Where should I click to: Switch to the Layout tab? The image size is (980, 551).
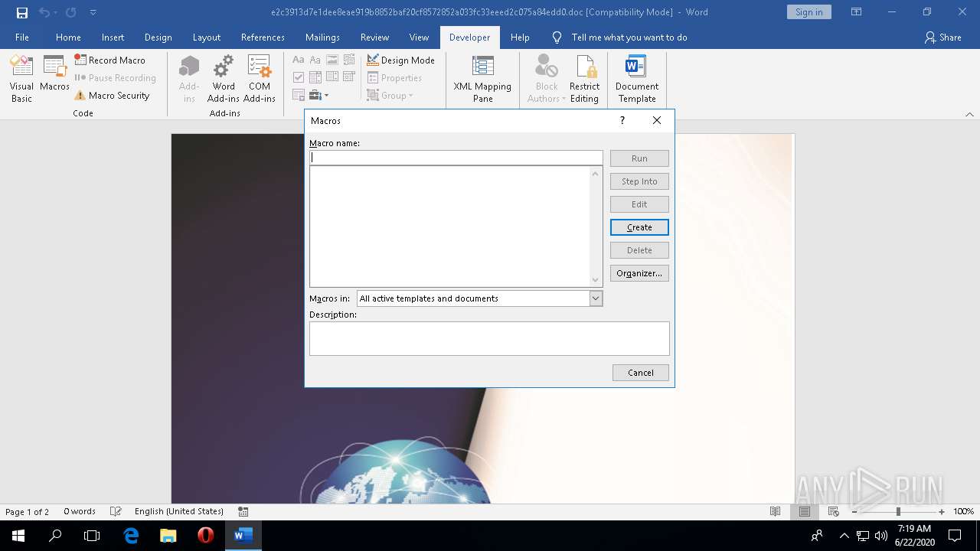207,37
